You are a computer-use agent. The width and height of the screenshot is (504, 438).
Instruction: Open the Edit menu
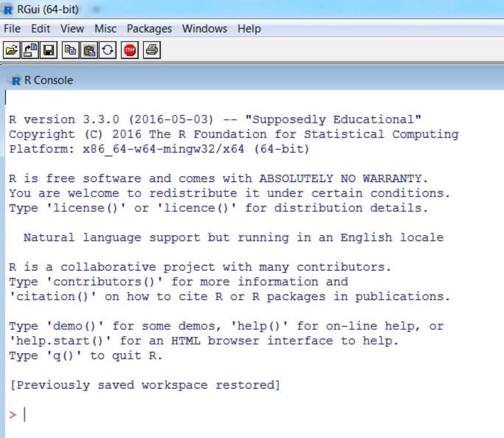40,29
